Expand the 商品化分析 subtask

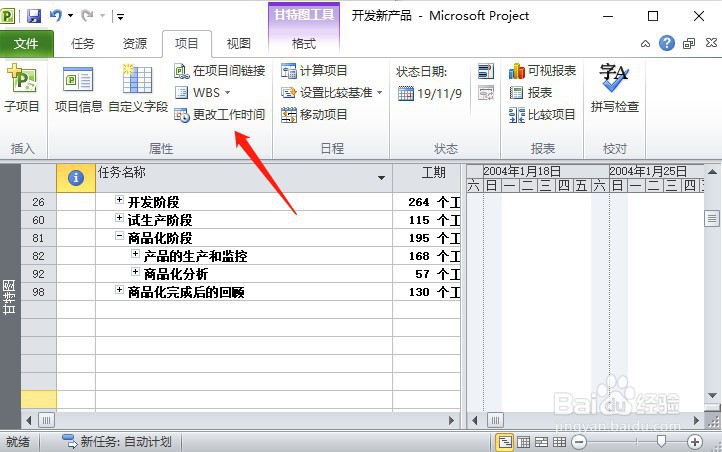135,272
